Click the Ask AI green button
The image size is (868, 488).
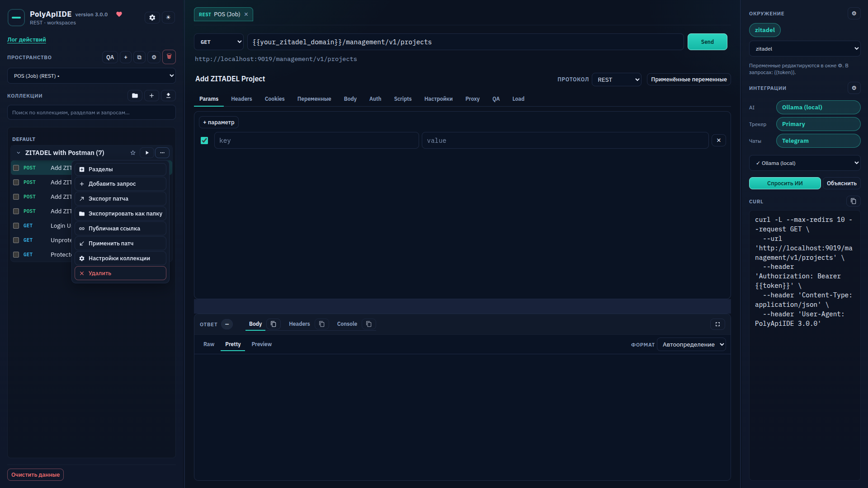[785, 183]
